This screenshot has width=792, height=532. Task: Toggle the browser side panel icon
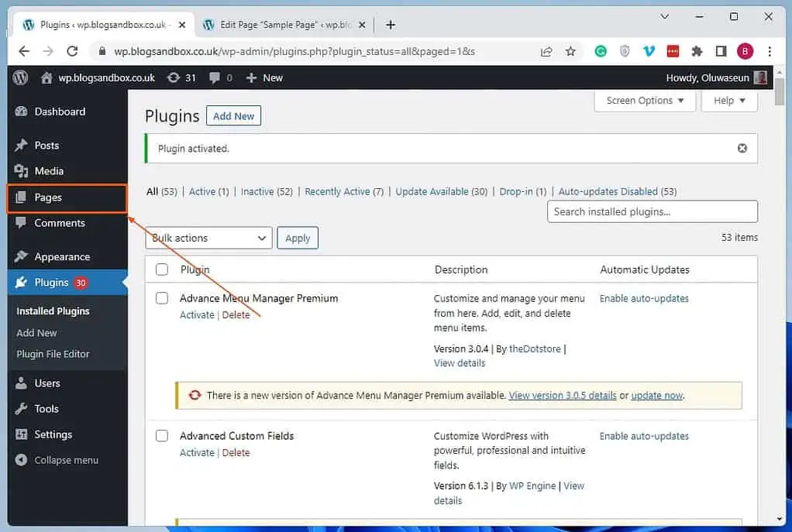pos(721,51)
